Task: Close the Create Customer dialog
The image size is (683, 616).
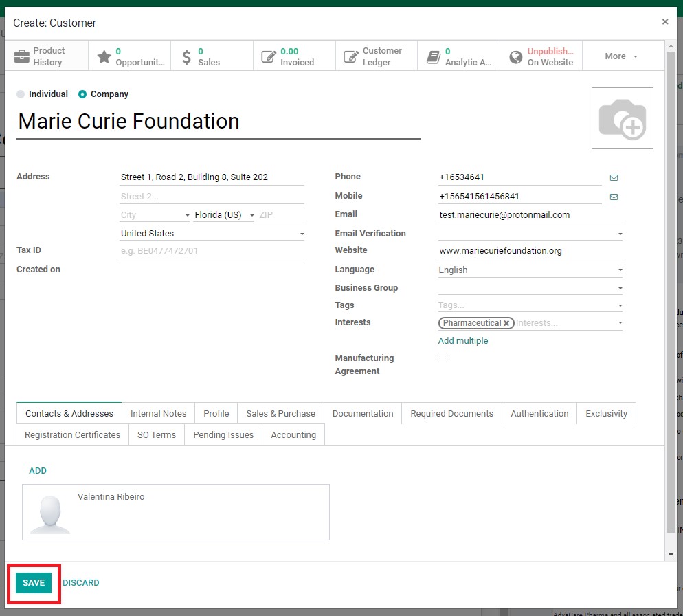Action: coord(664,22)
